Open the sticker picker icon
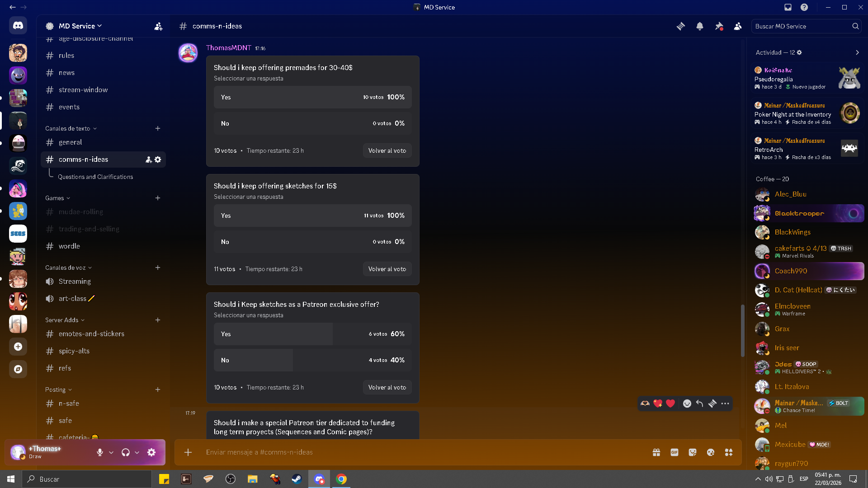 [693, 452]
